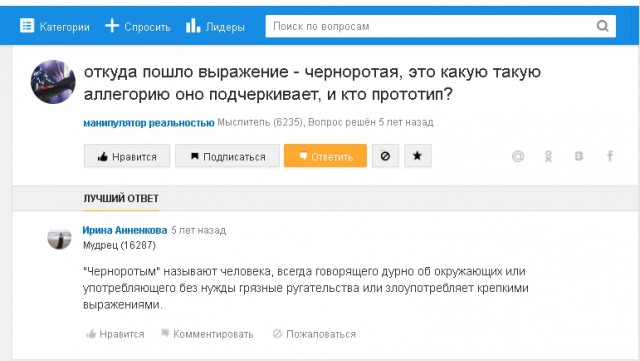This screenshot has height=361, width=640.
Task: Open the Лидеры leaderboard
Action: pos(215,27)
